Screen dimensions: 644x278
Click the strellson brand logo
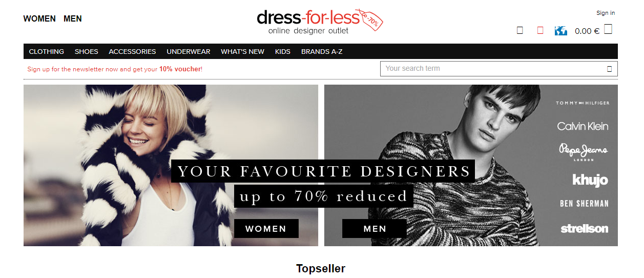(585, 228)
